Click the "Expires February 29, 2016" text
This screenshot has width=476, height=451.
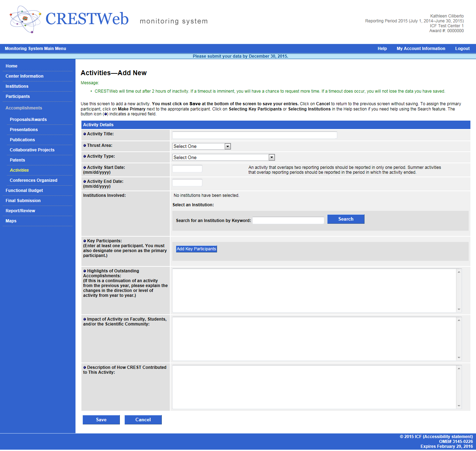pos(447,446)
